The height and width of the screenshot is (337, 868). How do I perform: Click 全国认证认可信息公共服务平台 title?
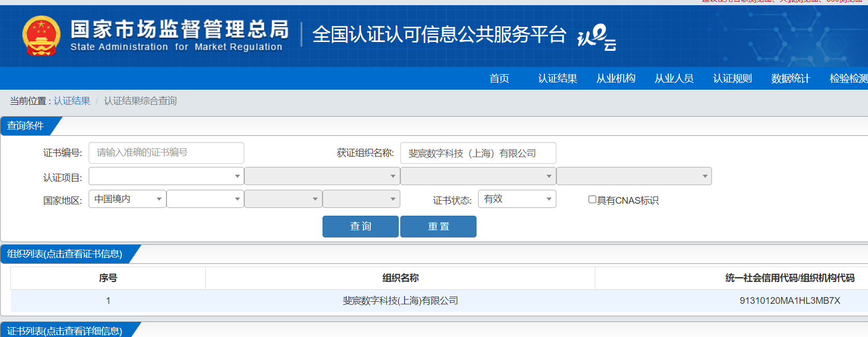[x=439, y=35]
